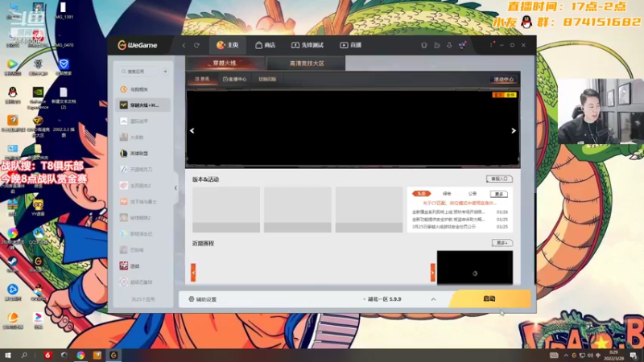644x362 pixels.
Task: Select 地下城与勇士 in the sidebar list
Action: [143, 202]
